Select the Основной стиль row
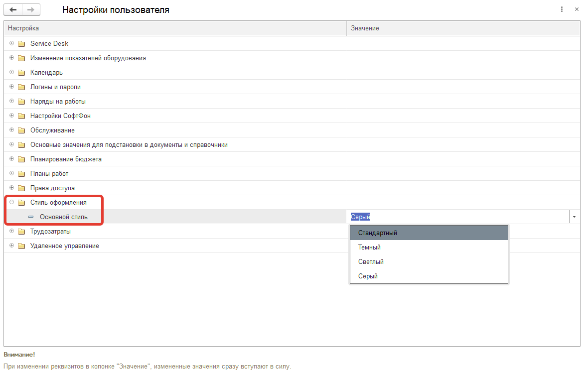The image size is (588, 375). [x=64, y=217]
